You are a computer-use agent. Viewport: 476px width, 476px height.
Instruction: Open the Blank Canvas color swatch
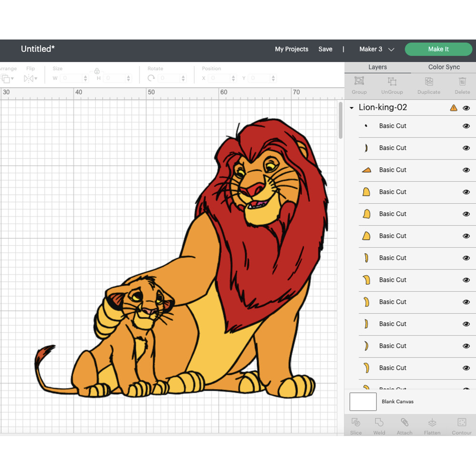point(363,402)
